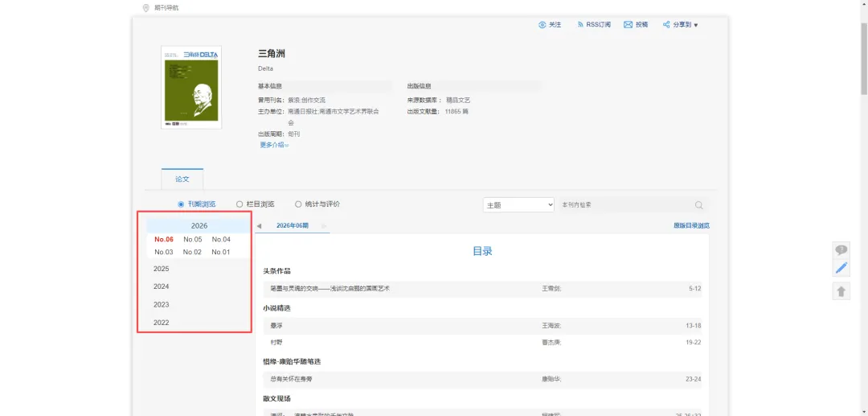Click the 本刊内检索 search input field

(x=625, y=205)
